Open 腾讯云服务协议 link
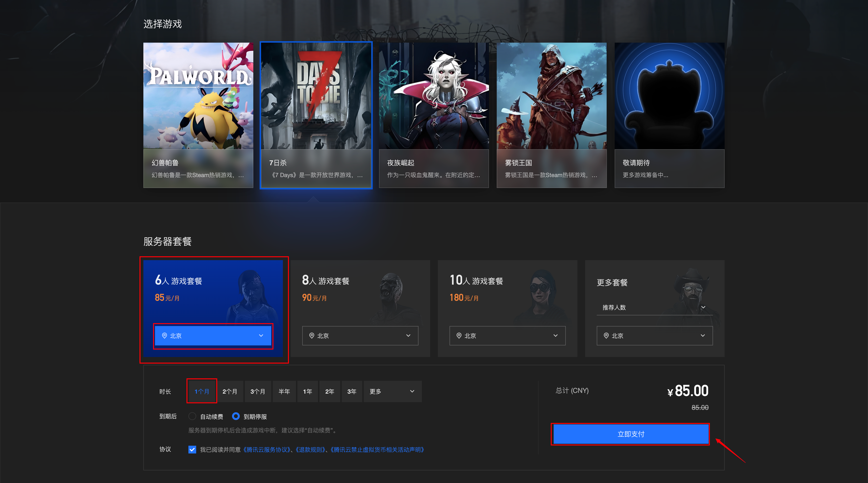 tap(267, 450)
